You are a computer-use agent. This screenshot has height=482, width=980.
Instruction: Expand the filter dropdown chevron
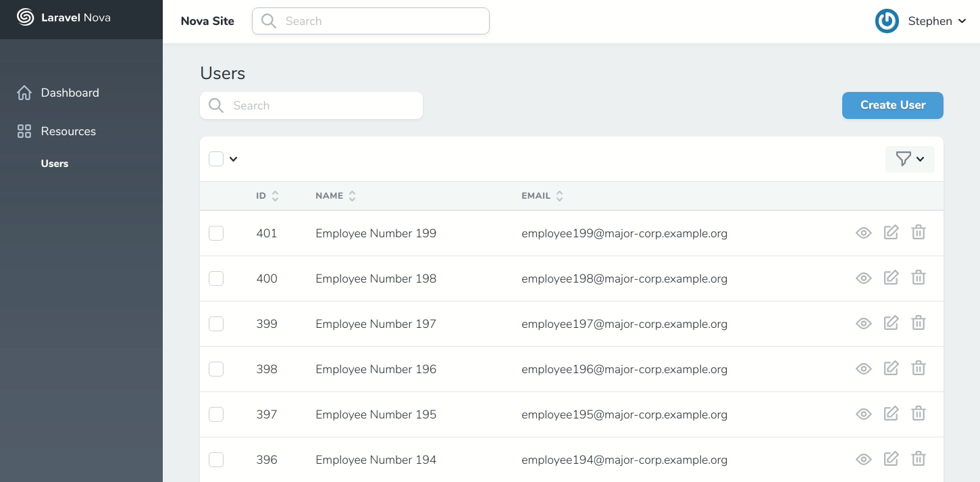919,159
